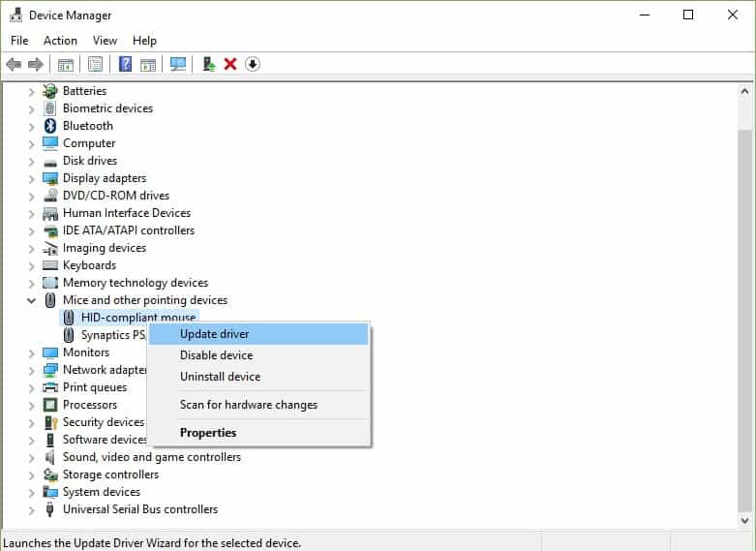Click the Show/Hide Console Tree icon

point(66,64)
